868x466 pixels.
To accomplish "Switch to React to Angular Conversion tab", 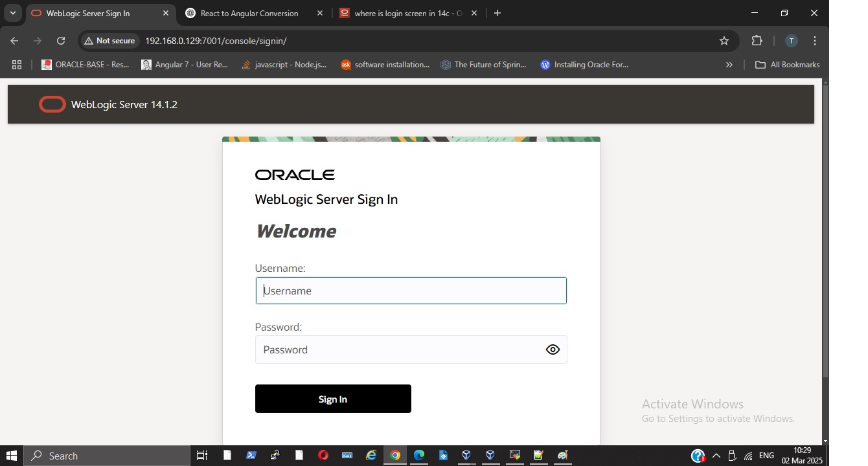I will [249, 13].
